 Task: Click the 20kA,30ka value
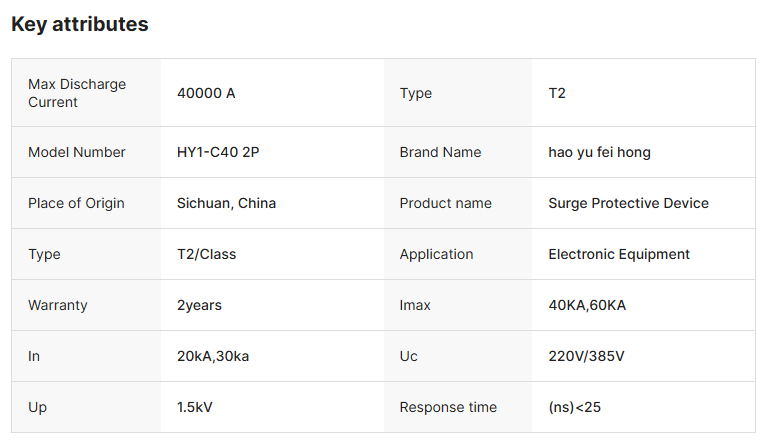(213, 356)
